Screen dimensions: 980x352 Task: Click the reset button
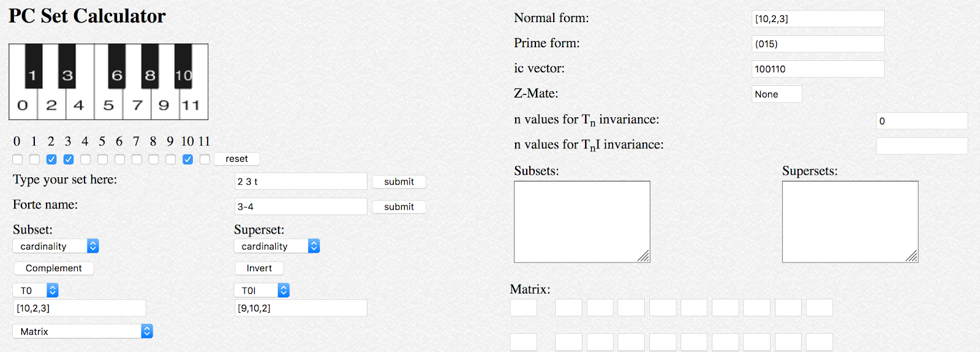click(236, 159)
